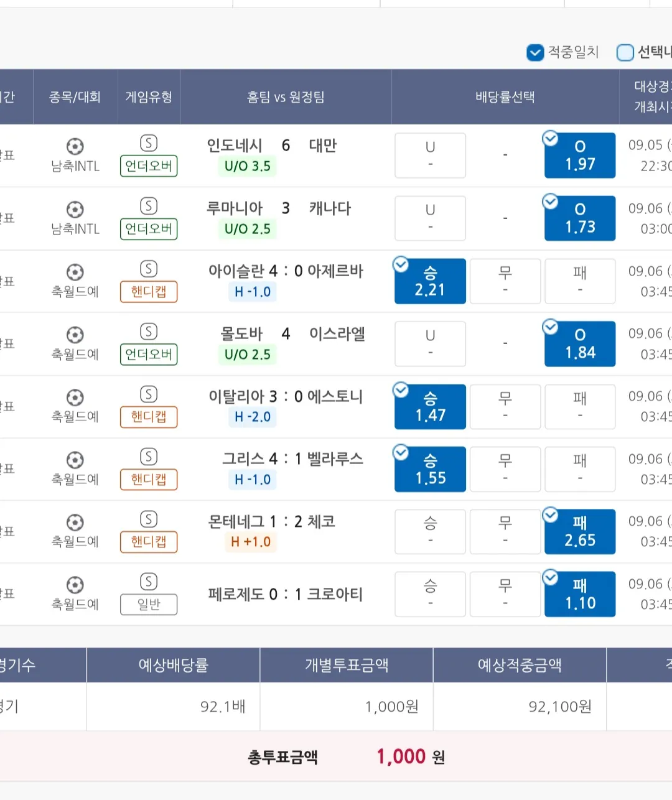Select U option for 몰도바 vs 이스라엘
The height and width of the screenshot is (800, 672).
coord(430,343)
